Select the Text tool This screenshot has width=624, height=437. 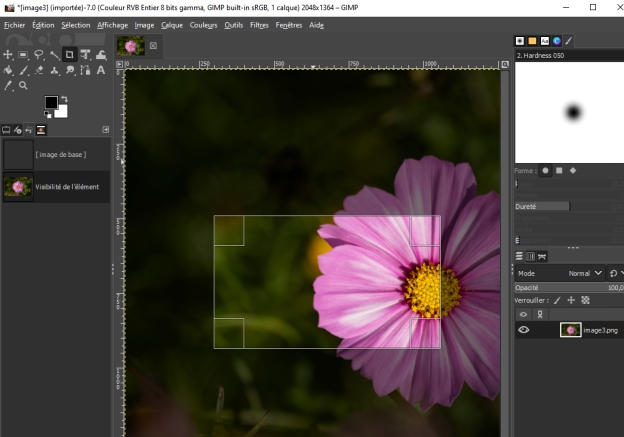[x=100, y=71]
